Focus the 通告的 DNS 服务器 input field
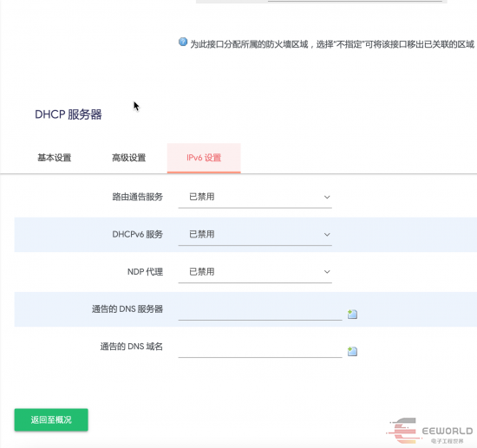477x448 pixels. coord(260,311)
